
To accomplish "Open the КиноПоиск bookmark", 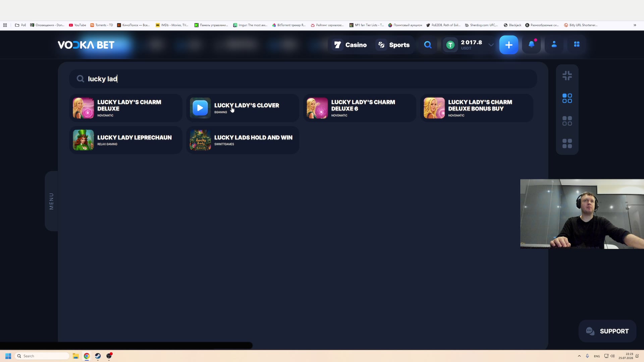I will click(x=133, y=25).
